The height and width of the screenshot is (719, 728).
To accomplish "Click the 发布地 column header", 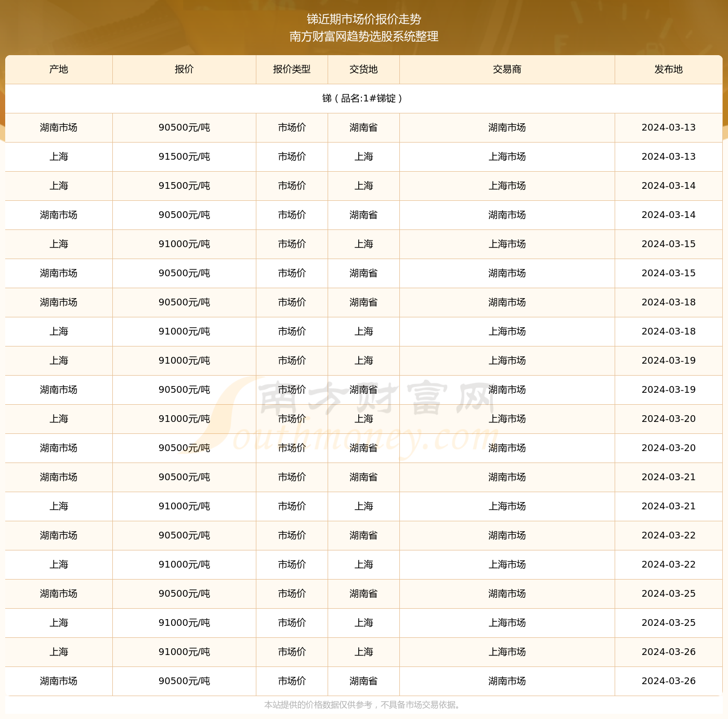I will [668, 69].
